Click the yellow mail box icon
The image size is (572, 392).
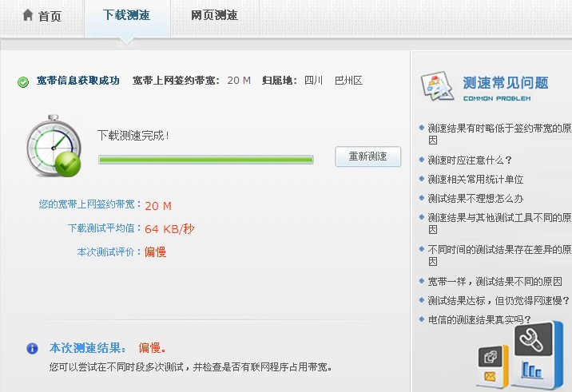(492, 366)
